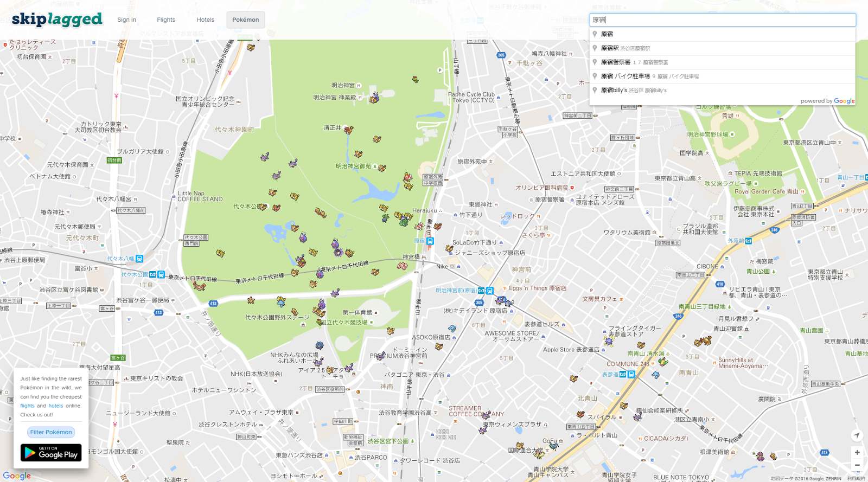Click the Pokémon left of スパイラル
Image resolution: width=868 pixels, height=482 pixels.
click(x=580, y=414)
